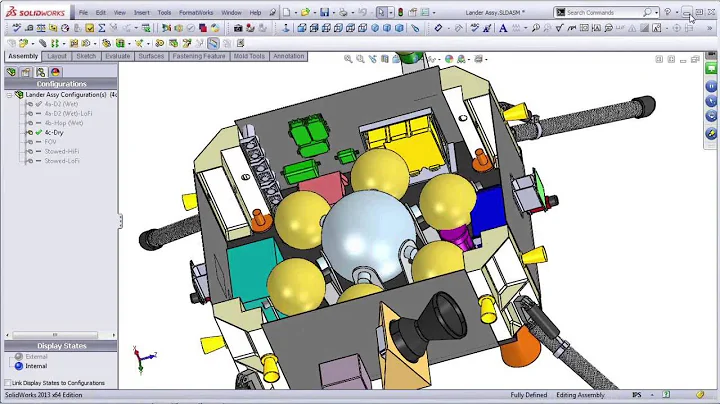Screen dimensions: 720x404
Task: Open the Save dropdown arrow
Action: click(x=334, y=13)
